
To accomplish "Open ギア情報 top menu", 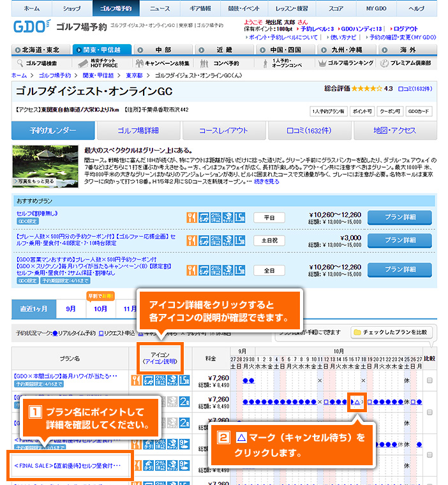I will tap(200, 8).
